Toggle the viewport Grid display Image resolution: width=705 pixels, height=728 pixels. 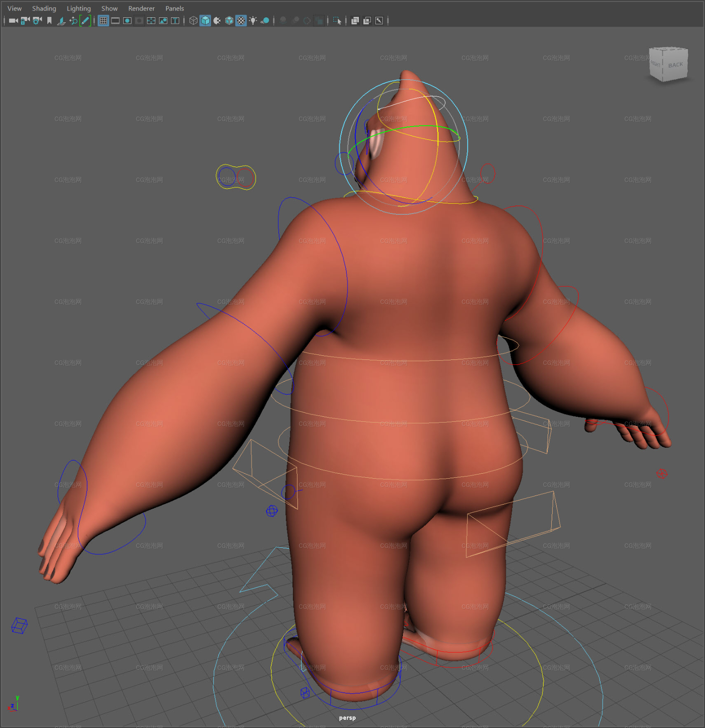104,20
